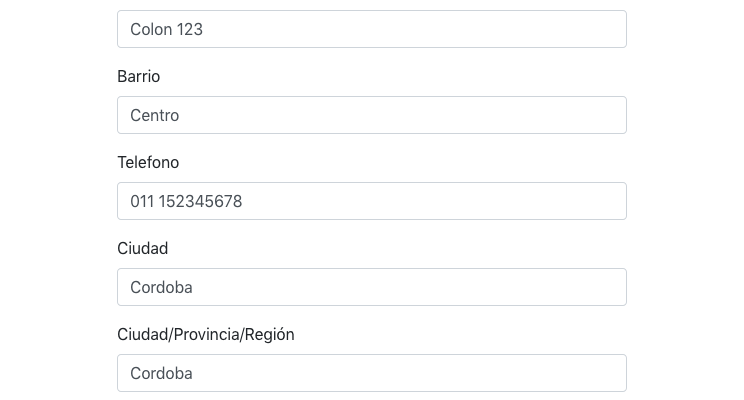This screenshot has width=744, height=400.
Task: Click the word "Región" in the last label
Action: coord(270,335)
